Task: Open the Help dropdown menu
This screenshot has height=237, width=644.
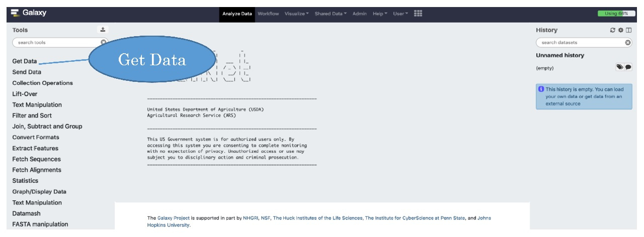Action: (380, 14)
